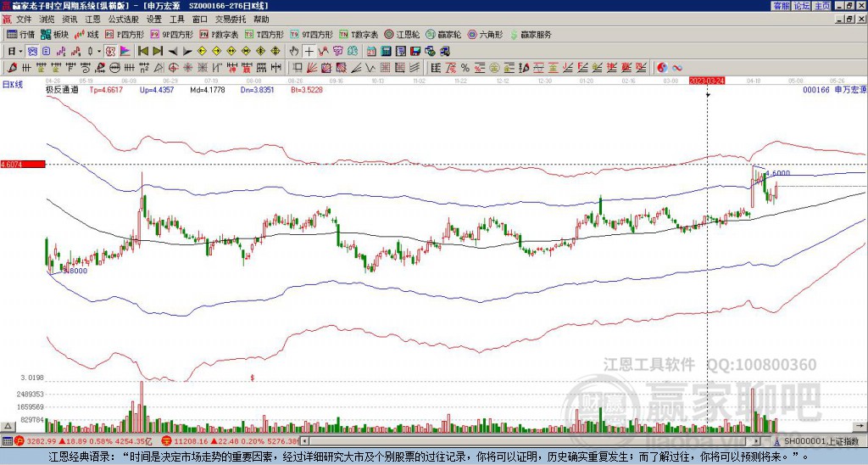The width and height of the screenshot is (868, 465).
Task: Open the 行情 quotes view
Action: [x=20, y=34]
